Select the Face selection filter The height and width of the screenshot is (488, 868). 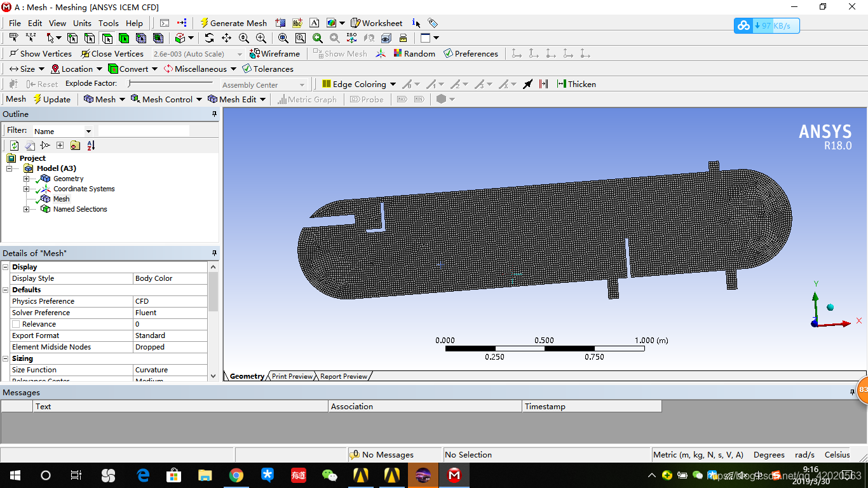[106, 38]
